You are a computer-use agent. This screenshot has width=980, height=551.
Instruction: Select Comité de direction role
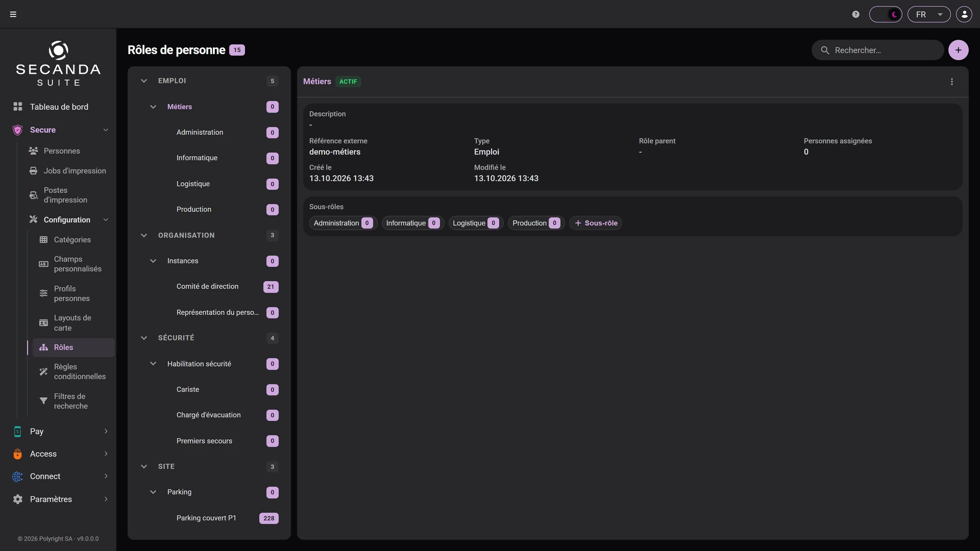209,287
